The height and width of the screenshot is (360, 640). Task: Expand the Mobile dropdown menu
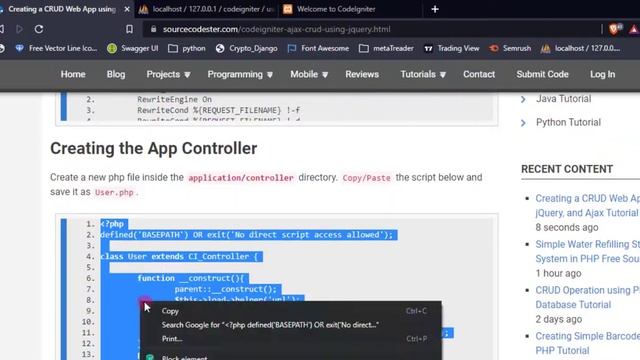click(309, 74)
